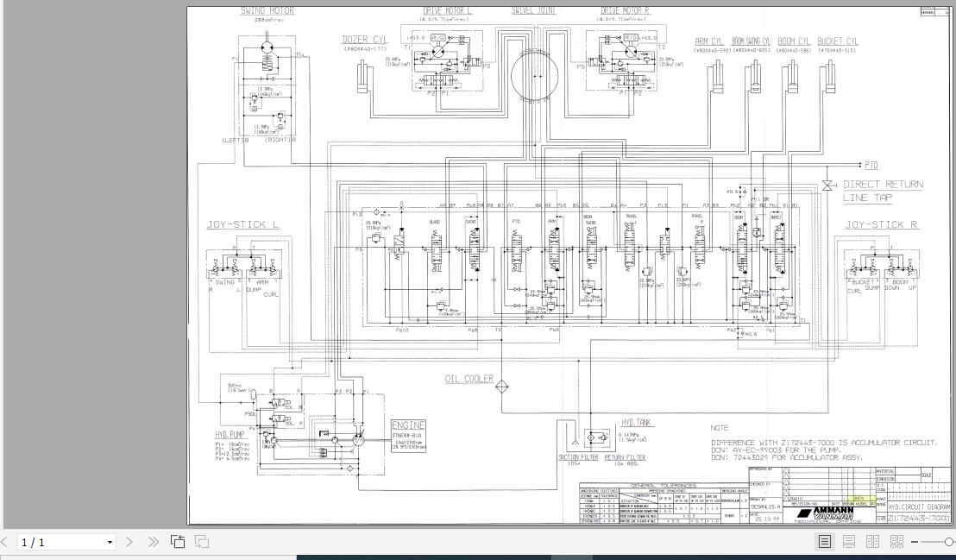
Task: Click the HYD. TANK label
Action: pyautogui.click(x=636, y=423)
